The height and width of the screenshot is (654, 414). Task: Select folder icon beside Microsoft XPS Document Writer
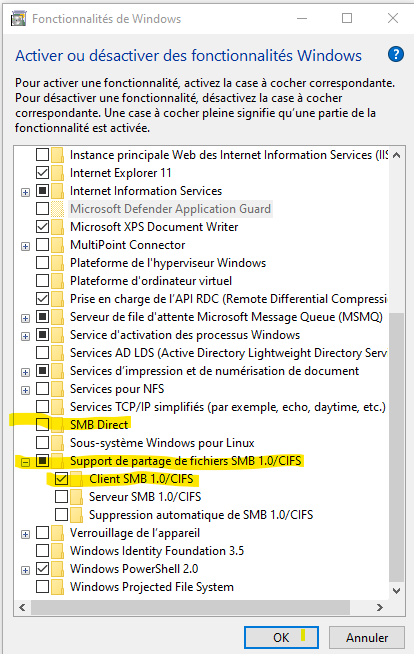pos(58,226)
